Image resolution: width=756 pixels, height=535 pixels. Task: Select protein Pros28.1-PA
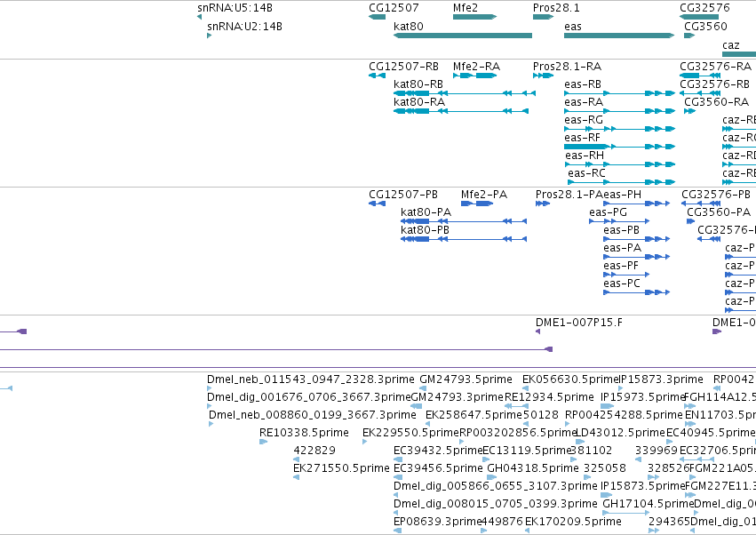(543, 204)
